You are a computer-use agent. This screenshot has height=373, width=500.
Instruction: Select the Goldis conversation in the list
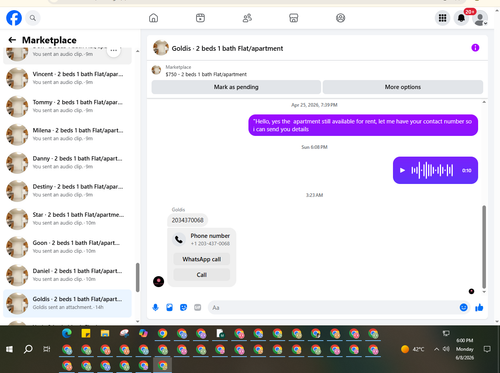click(67, 303)
